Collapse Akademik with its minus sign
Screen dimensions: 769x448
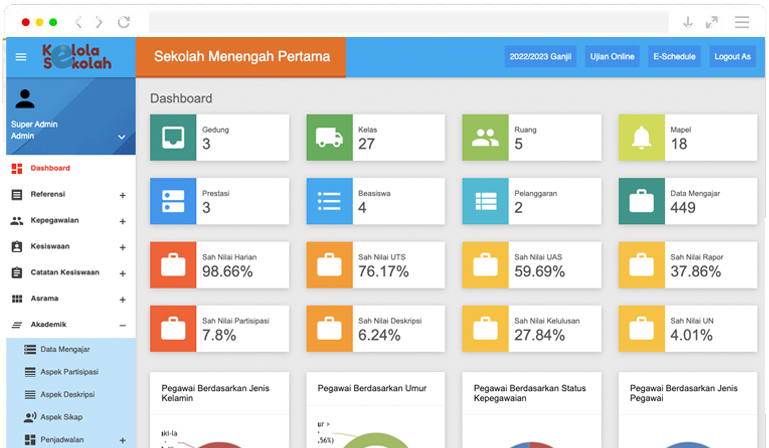(x=123, y=325)
